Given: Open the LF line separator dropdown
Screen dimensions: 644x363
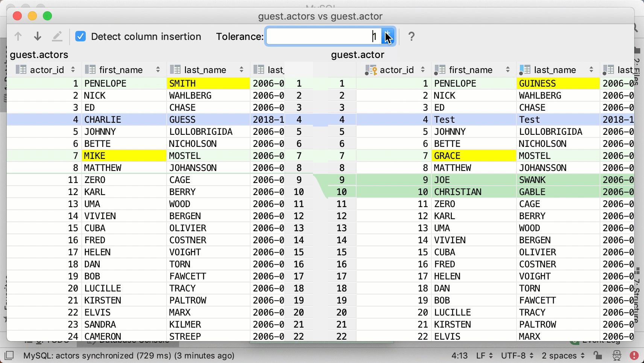Looking at the screenshot, I should pos(484,355).
